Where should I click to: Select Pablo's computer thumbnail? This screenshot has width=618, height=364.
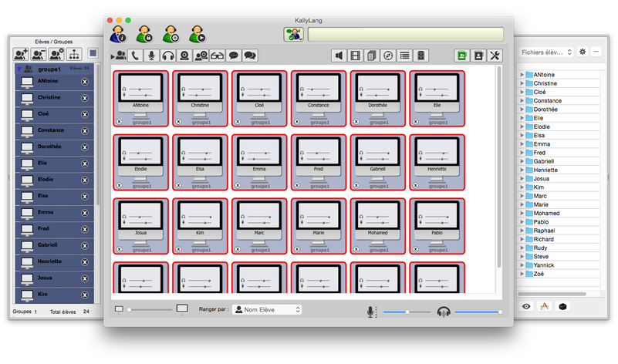click(x=437, y=226)
